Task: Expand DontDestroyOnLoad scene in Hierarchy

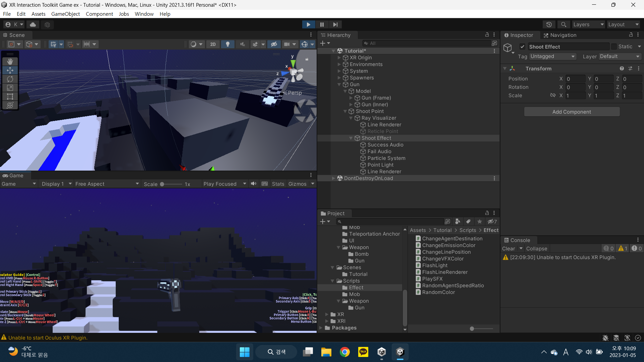Action: [x=333, y=178]
